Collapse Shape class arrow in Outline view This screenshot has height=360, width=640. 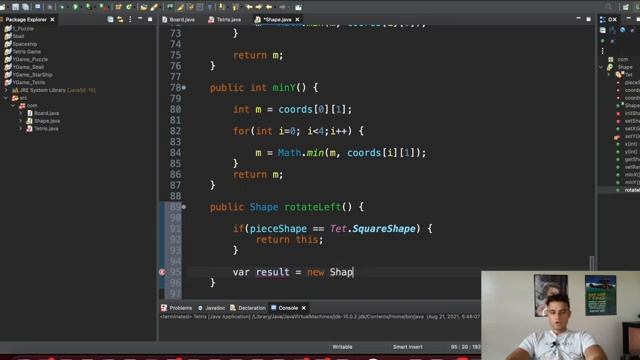(601, 67)
